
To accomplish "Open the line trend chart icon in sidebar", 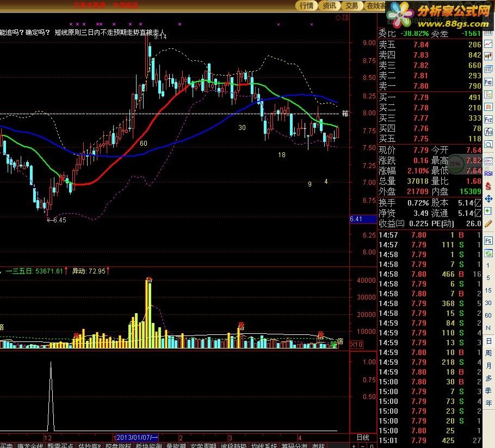I will coord(488,44).
